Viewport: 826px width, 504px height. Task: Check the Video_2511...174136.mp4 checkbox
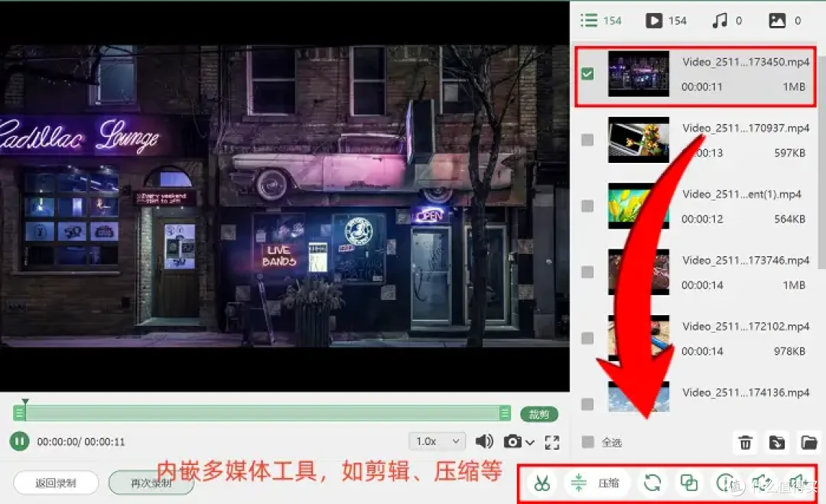click(x=587, y=404)
